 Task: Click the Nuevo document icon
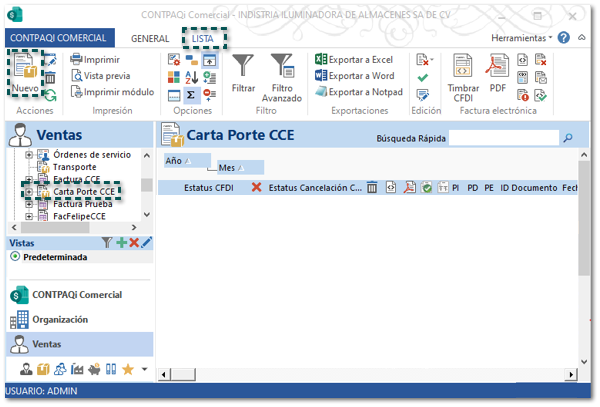(x=24, y=69)
